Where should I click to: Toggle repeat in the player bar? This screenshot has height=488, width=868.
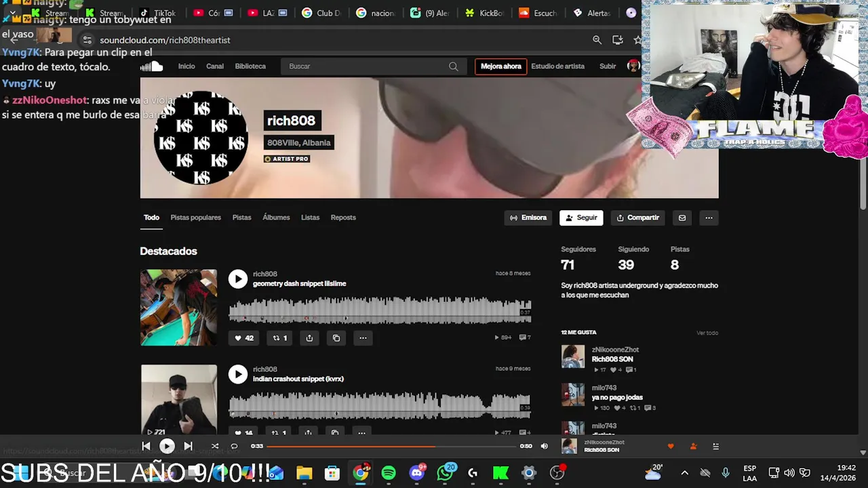[x=234, y=446]
